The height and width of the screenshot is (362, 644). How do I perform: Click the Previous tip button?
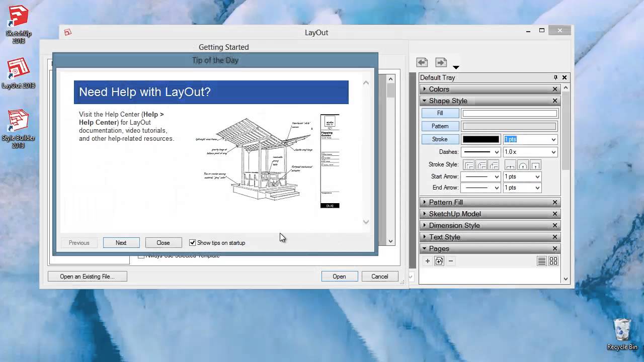tap(79, 242)
